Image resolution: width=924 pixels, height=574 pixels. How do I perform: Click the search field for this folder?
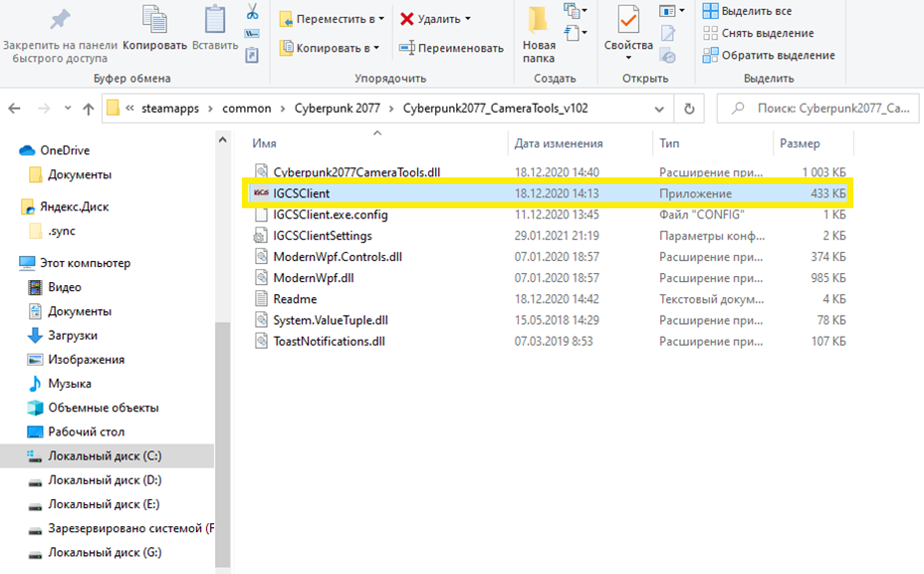click(826, 108)
